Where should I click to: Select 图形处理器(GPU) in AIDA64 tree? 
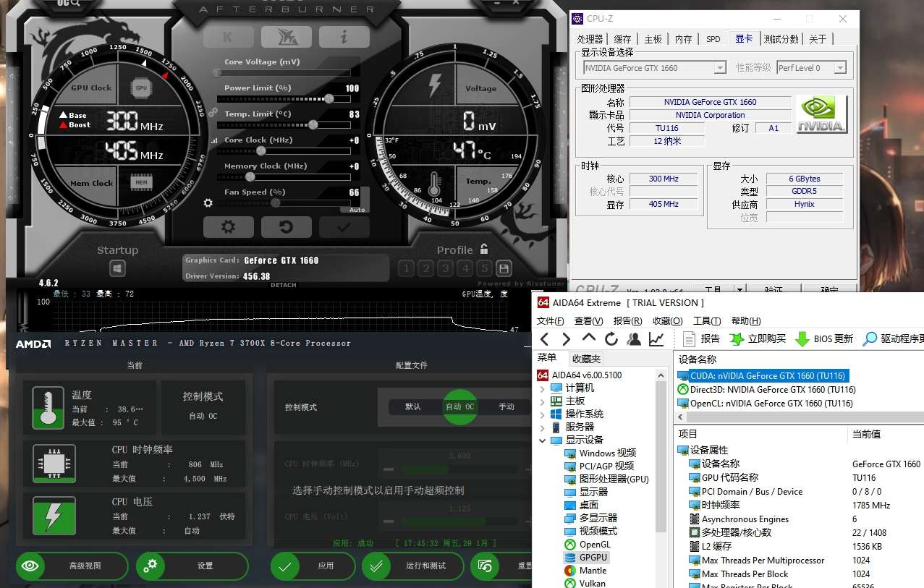tap(606, 479)
